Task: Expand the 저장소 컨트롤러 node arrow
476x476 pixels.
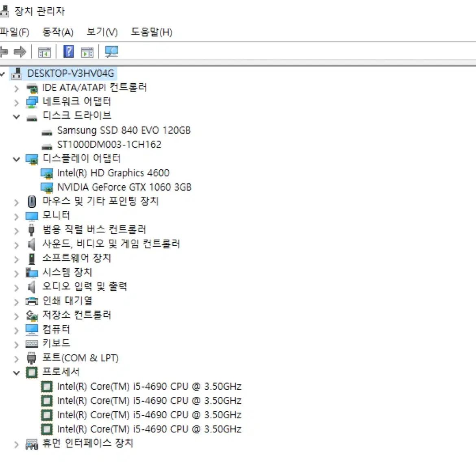Action: click(16, 316)
